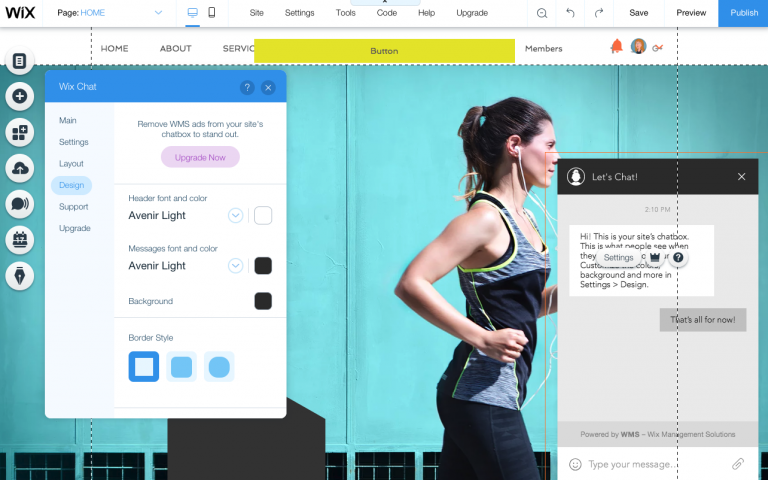Viewport: 768px width, 480px height.
Task: Click the HOME site navigation link
Action: tap(114, 48)
